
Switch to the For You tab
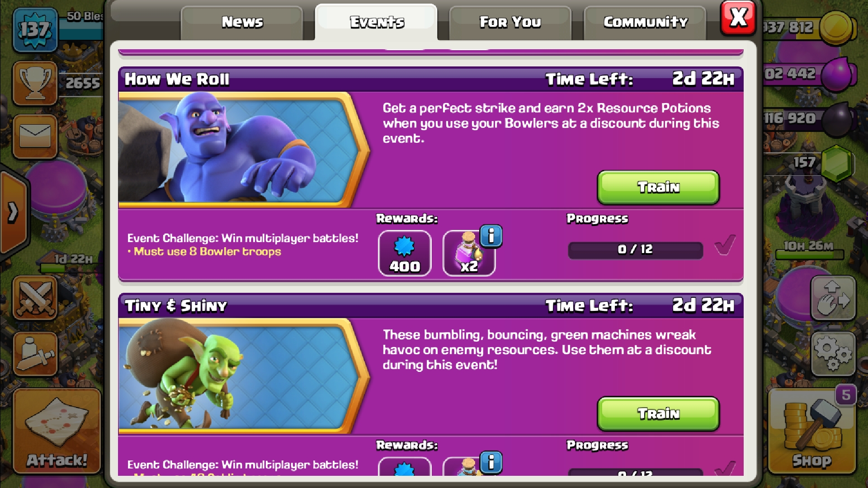coord(510,23)
